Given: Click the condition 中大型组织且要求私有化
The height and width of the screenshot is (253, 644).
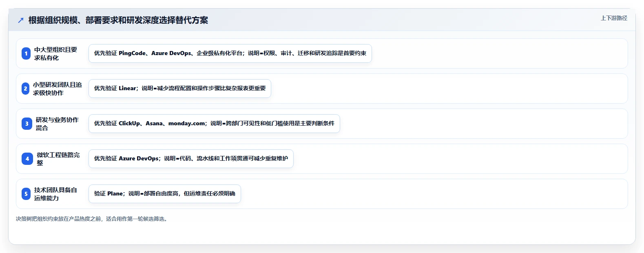Looking at the screenshot, I should click(x=55, y=53).
